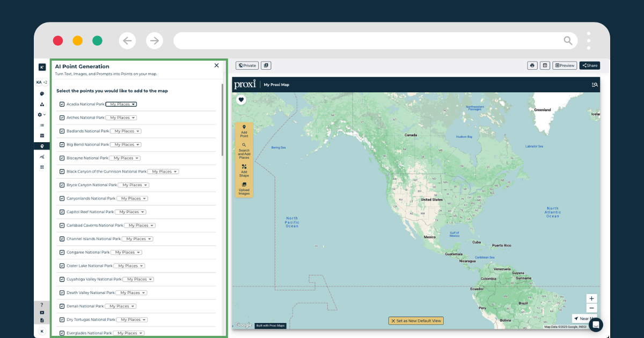Click the heart favorite icon on map
Viewport: 644px width, 338px height.
(x=241, y=99)
